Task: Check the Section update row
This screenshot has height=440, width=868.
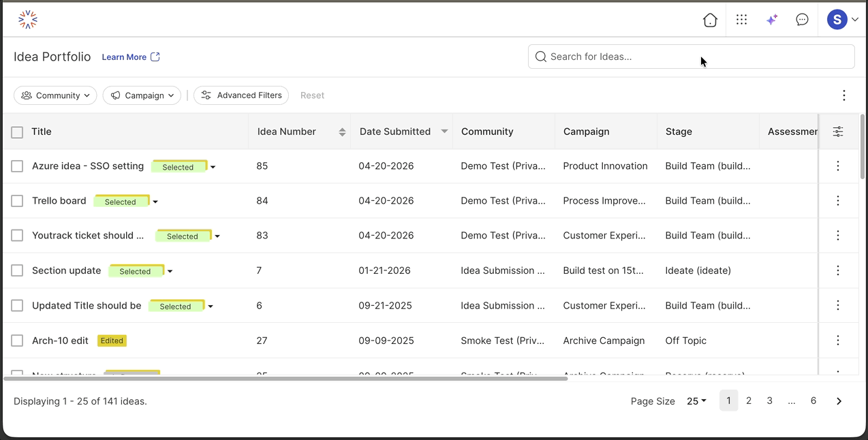Action: [x=17, y=270]
